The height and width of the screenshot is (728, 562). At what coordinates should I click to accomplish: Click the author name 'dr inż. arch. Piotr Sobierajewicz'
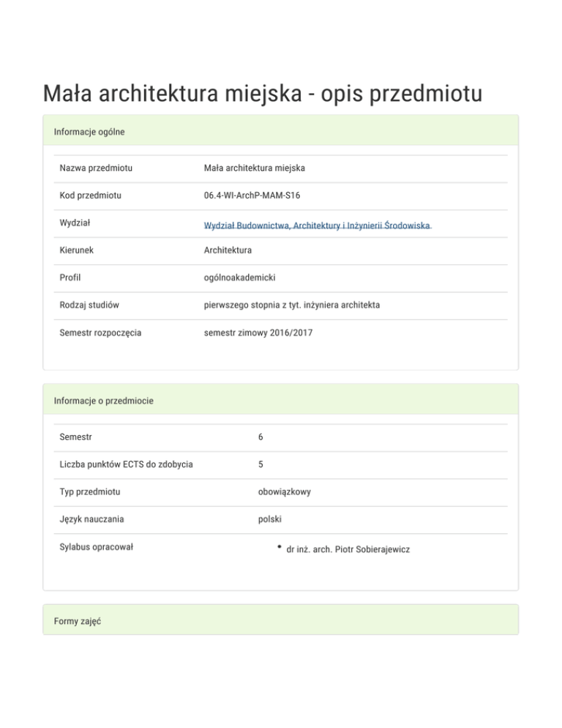(x=348, y=548)
